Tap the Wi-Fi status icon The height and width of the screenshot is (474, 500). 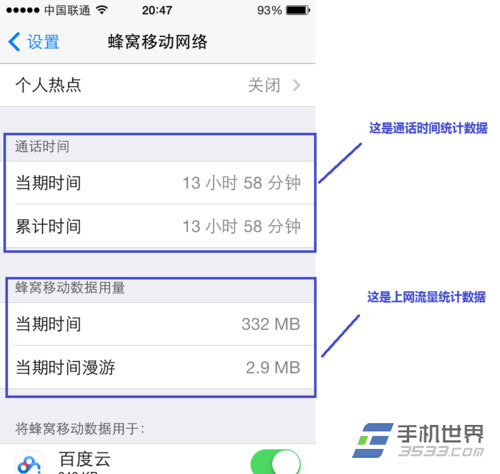click(x=101, y=10)
